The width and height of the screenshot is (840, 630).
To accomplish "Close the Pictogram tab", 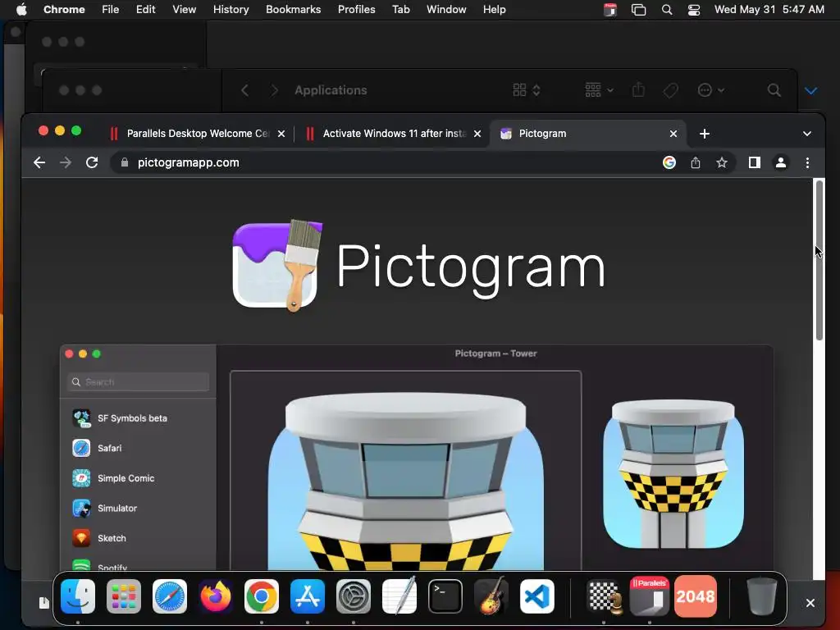I will coord(673,134).
